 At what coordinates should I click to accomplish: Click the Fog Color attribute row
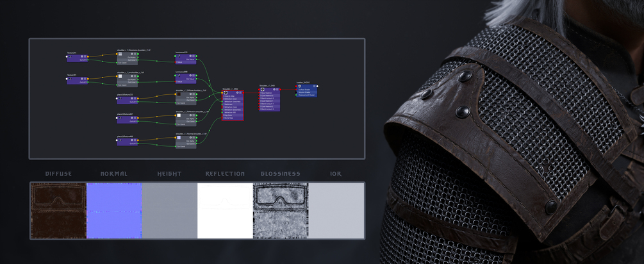(x=233, y=115)
